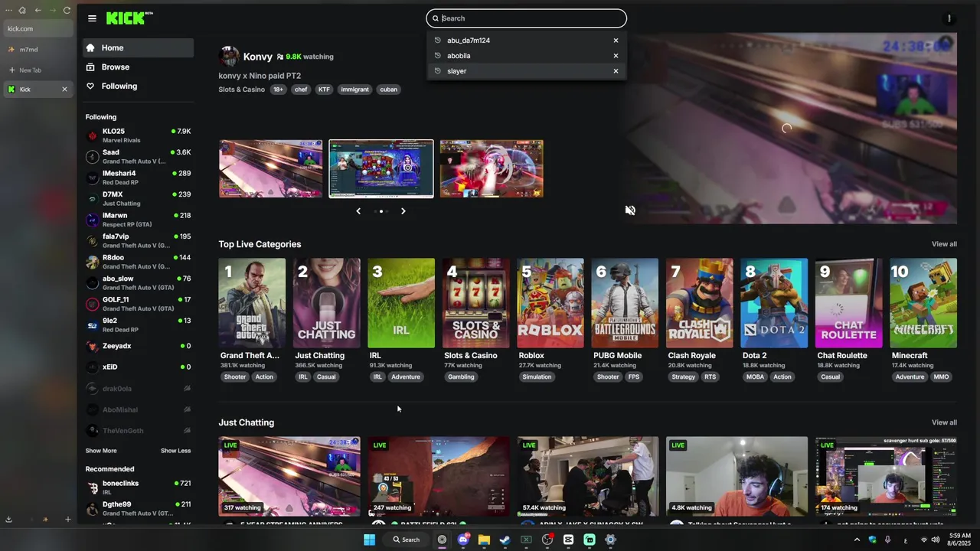Screen dimensions: 980x551
Task: Open Windows Start menu
Action: click(369, 540)
